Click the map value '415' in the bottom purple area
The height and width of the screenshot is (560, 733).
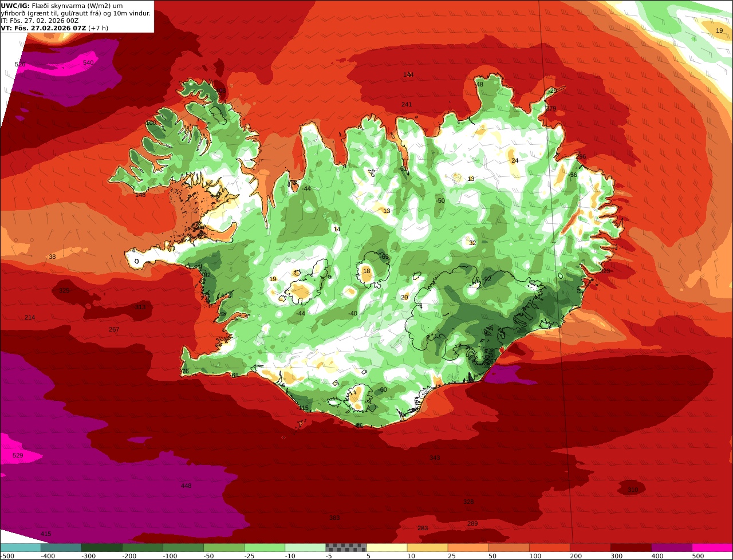point(46,534)
